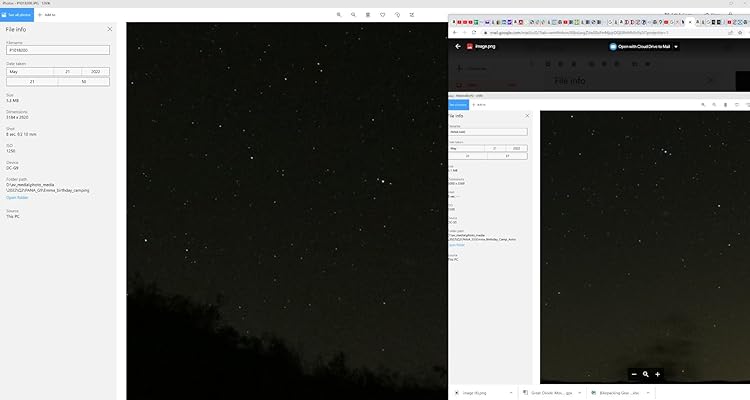Mark photo as favorite with heart icon
Screen dimensions: 750x400
click(x=383, y=15)
